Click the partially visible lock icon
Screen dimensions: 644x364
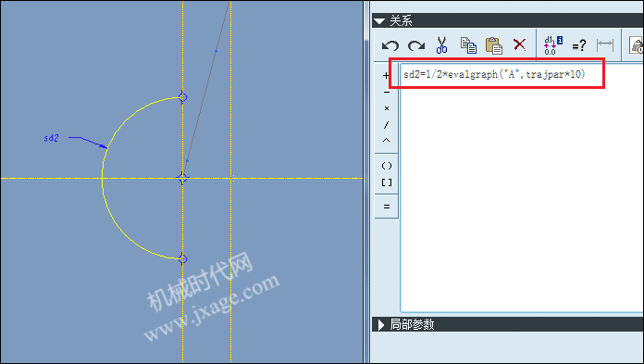(637, 45)
